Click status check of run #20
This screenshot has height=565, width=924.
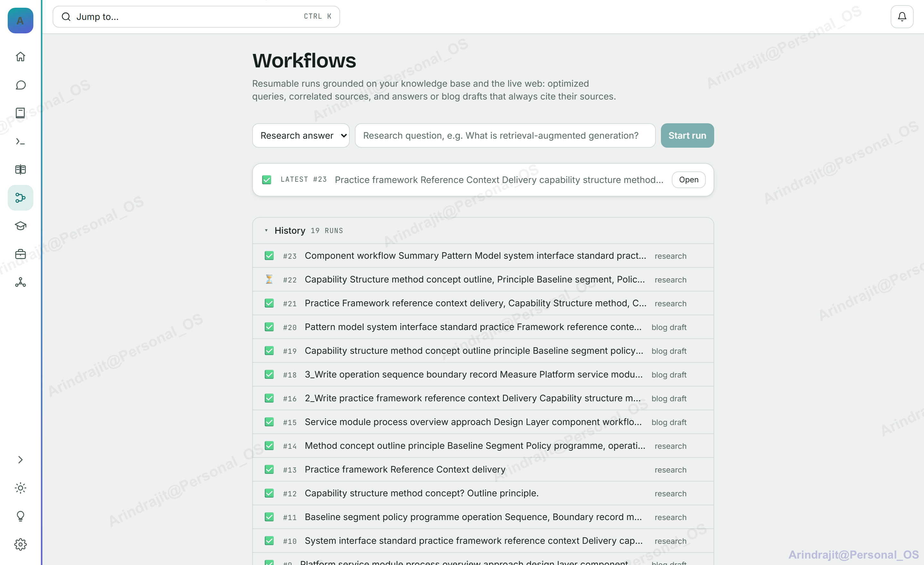click(x=269, y=327)
